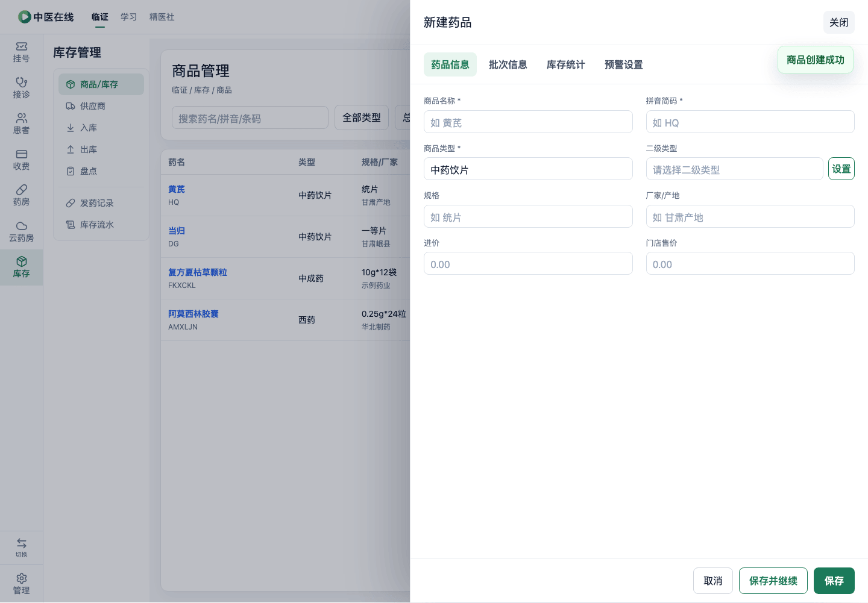Screen dimensions: 868x603
Task: Click the green 保存 button
Action: coord(834,581)
